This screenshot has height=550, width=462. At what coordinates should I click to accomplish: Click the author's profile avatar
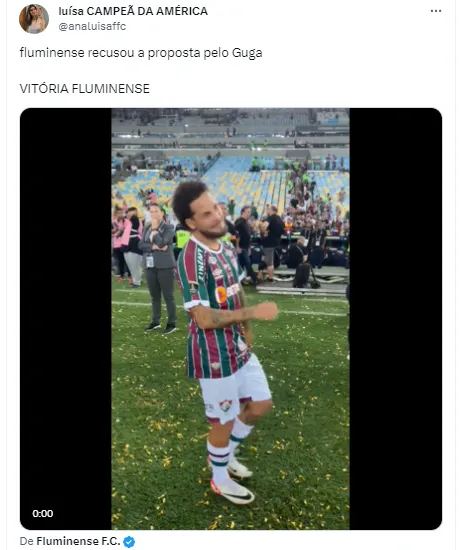[34, 19]
